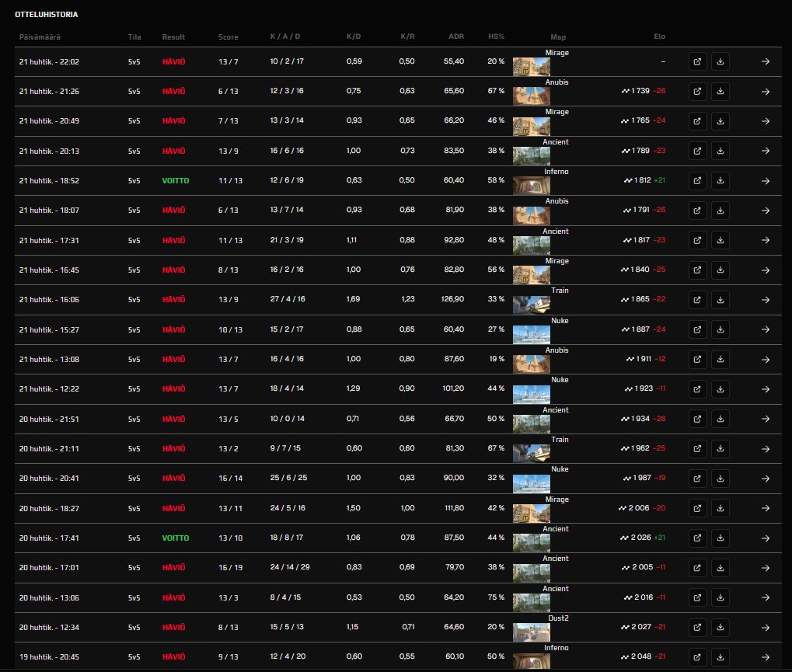The height and width of the screenshot is (672, 792).
Task: Click the K/D column header
Action: click(x=354, y=37)
